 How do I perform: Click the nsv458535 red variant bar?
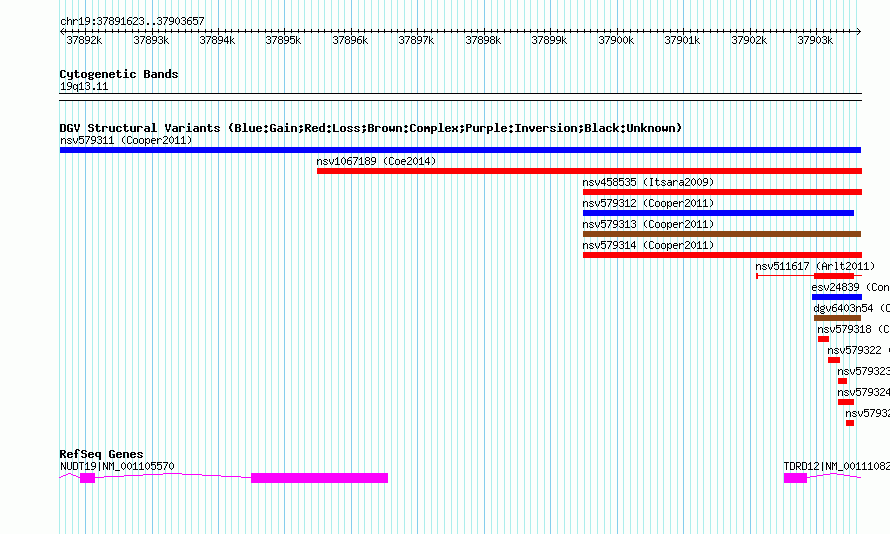tap(722, 192)
